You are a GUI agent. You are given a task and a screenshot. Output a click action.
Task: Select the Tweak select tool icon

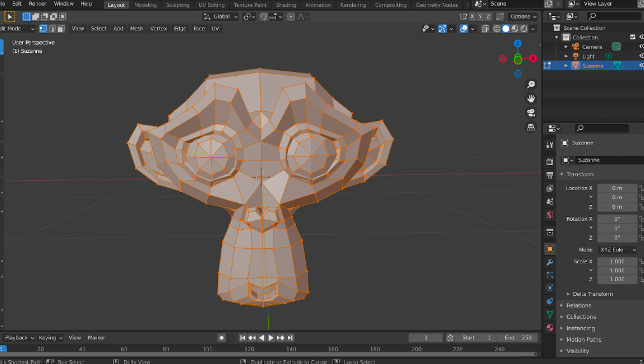pyautogui.click(x=10, y=17)
